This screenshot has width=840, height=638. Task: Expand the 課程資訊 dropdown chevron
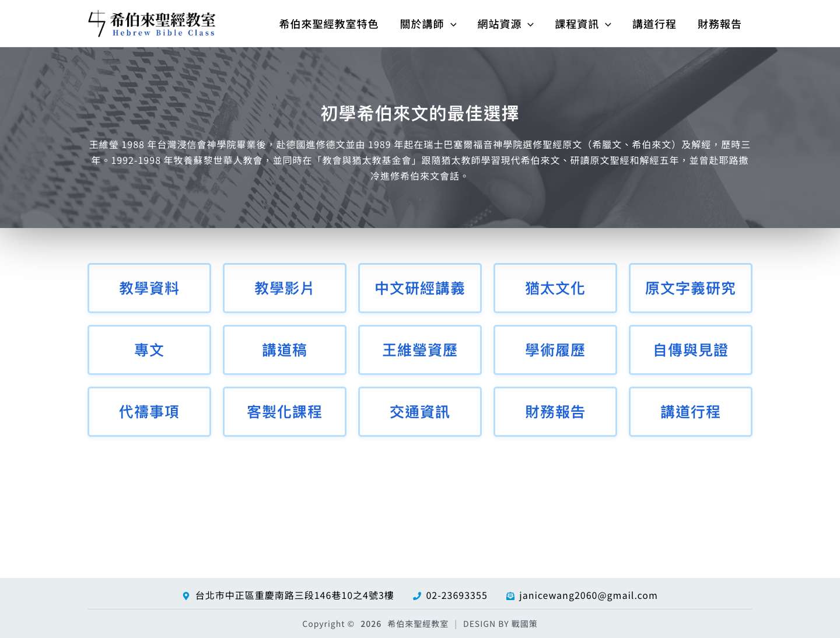(x=608, y=24)
